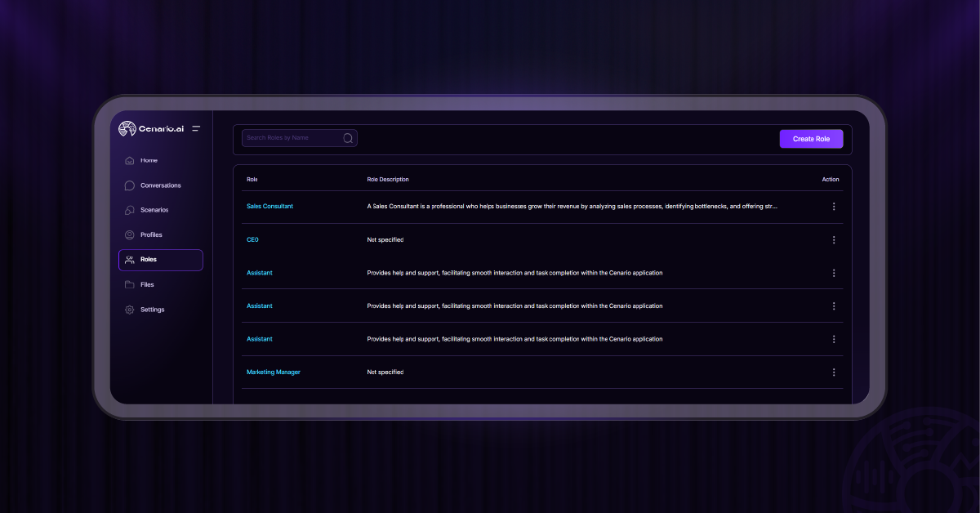
Task: Open Conversations from sidebar
Action: [x=161, y=185]
